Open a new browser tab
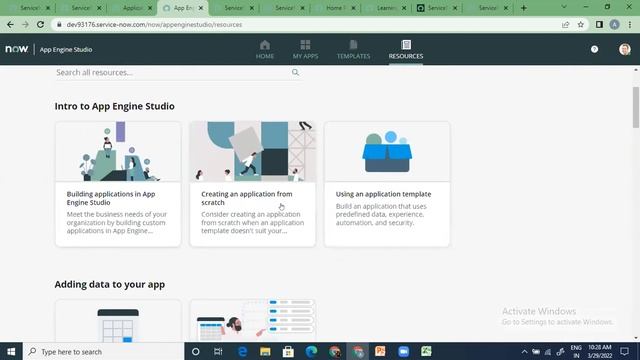 coord(524,8)
